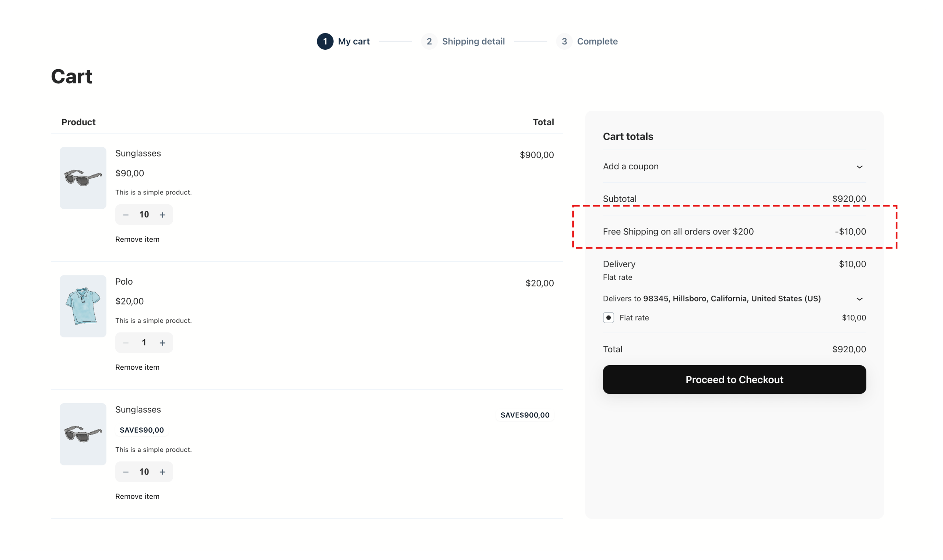The image size is (943, 560).
Task: Click the Polo $20,00 line total
Action: [x=539, y=283]
